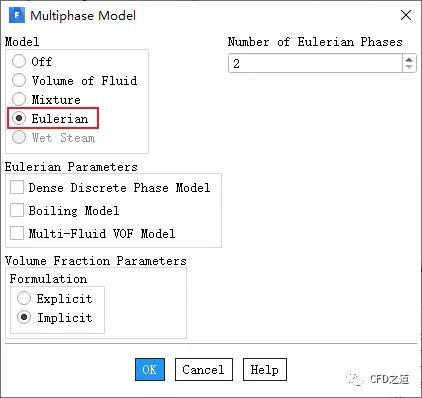Enable Multi-Fluid VOF Model option
This screenshot has height=398, width=422.
click(17, 233)
